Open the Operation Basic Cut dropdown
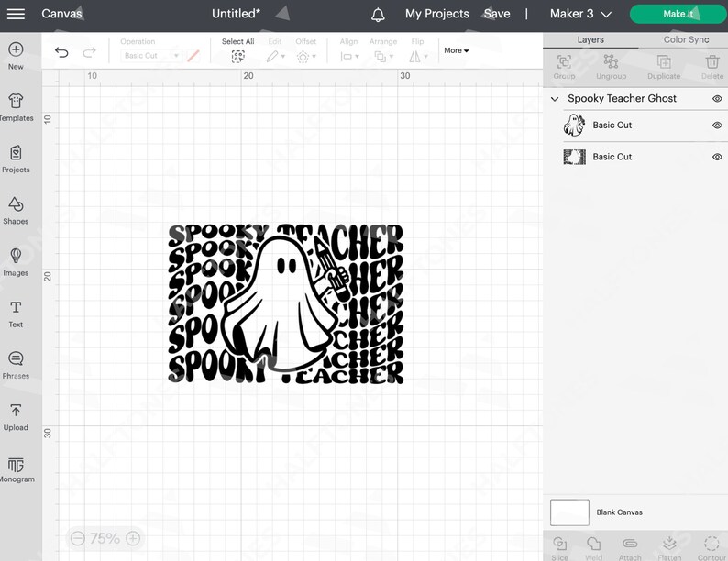Viewport: 728px width, 561px height. click(150, 56)
